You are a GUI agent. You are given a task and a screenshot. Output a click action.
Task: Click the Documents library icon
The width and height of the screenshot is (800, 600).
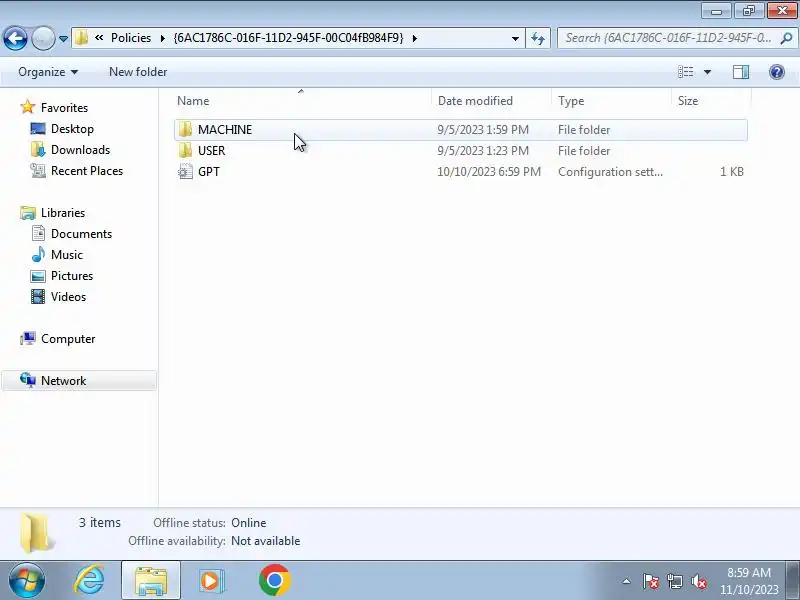38,234
